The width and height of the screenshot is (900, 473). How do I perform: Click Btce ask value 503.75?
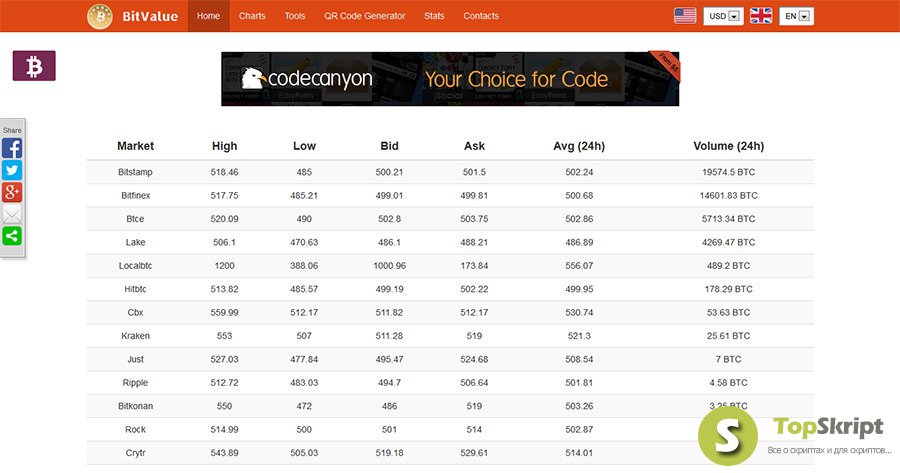[474, 219]
